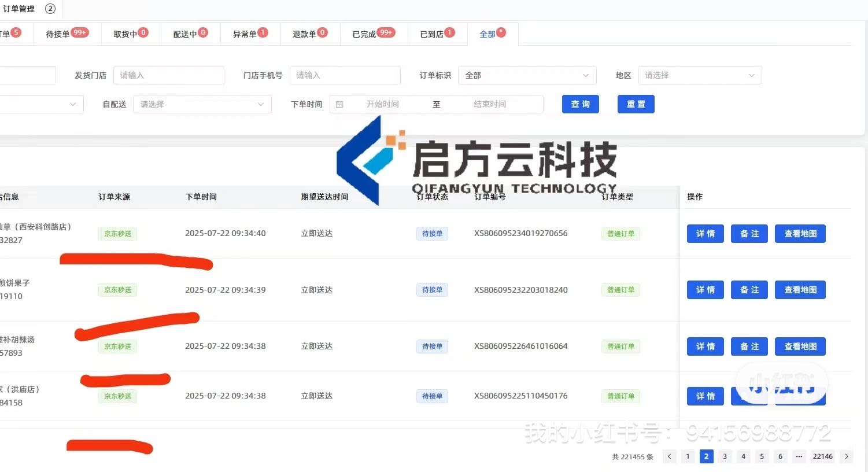Click order number XS806095234019270656
Viewport: 868px width, 472px height.
[x=521, y=233]
